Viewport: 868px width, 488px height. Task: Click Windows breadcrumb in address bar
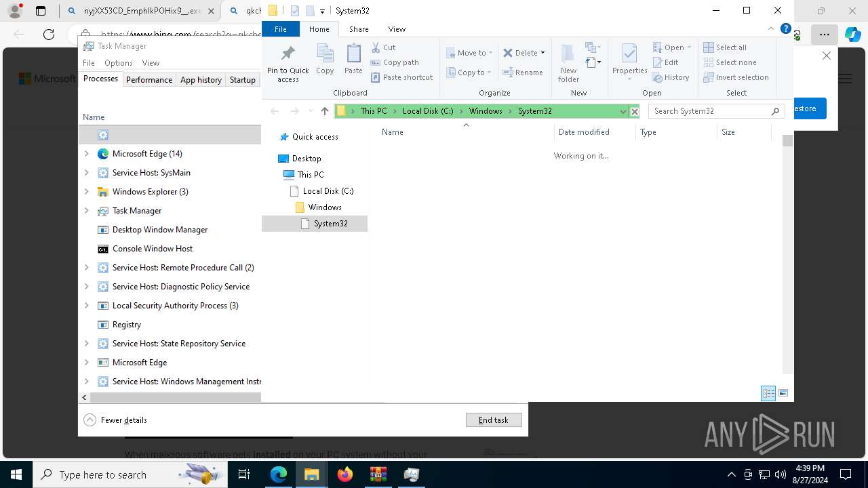tap(486, 111)
